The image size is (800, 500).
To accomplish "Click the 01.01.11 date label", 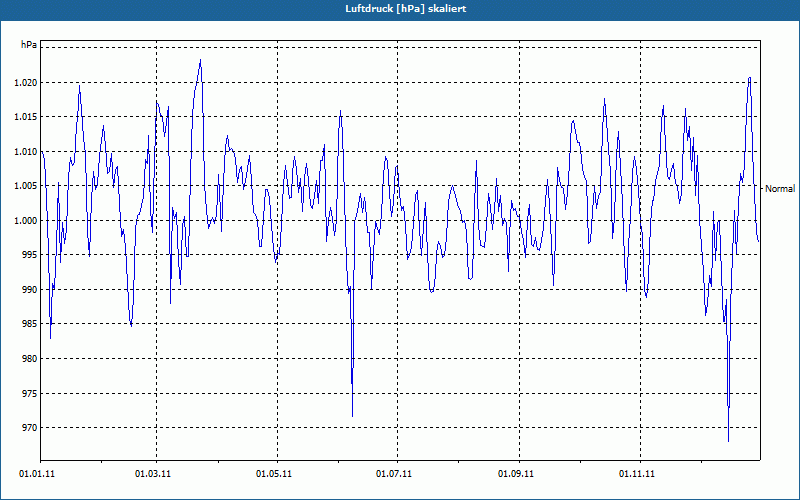I will coord(37,474).
